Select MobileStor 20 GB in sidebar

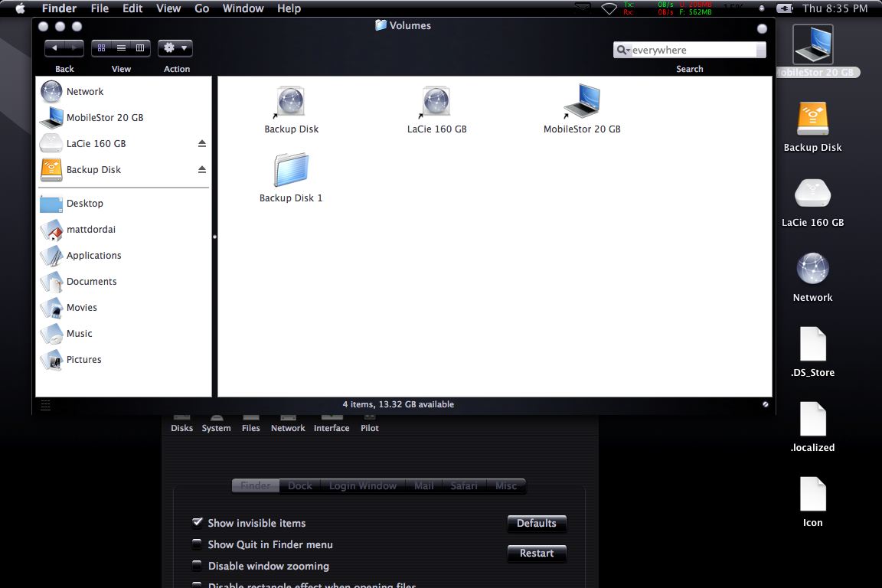pos(105,118)
